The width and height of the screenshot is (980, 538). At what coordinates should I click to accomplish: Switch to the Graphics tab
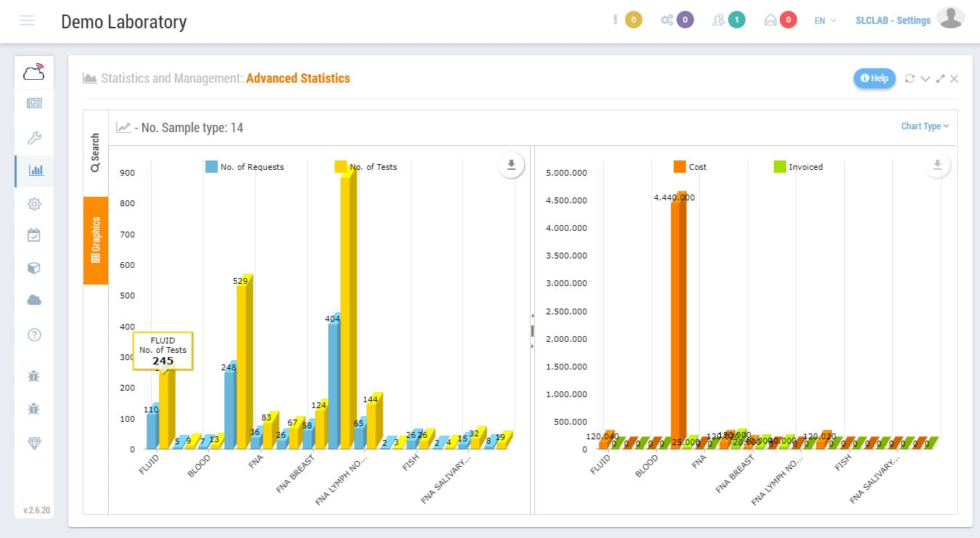(x=96, y=240)
